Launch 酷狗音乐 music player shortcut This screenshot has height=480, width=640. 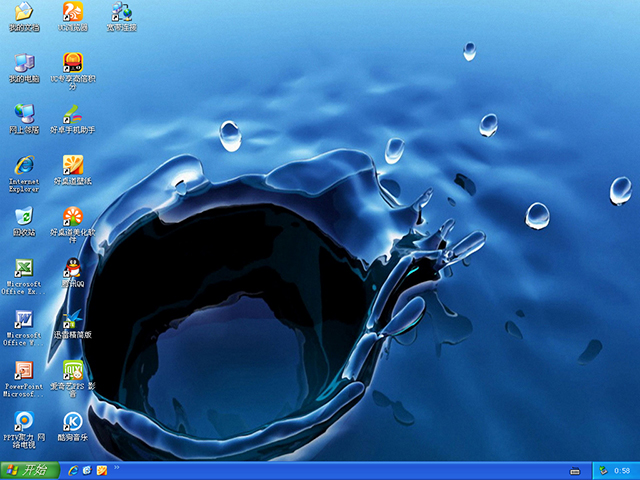tap(73, 422)
